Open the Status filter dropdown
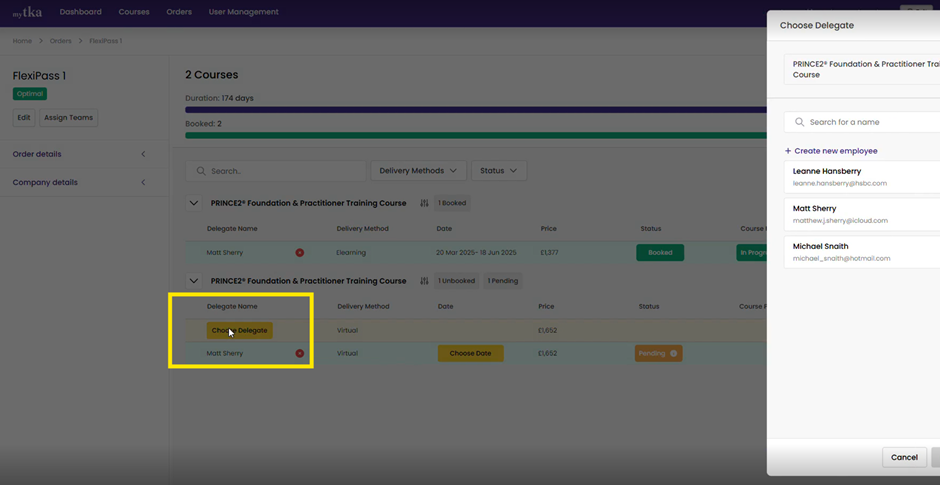The image size is (940, 485). (499, 171)
